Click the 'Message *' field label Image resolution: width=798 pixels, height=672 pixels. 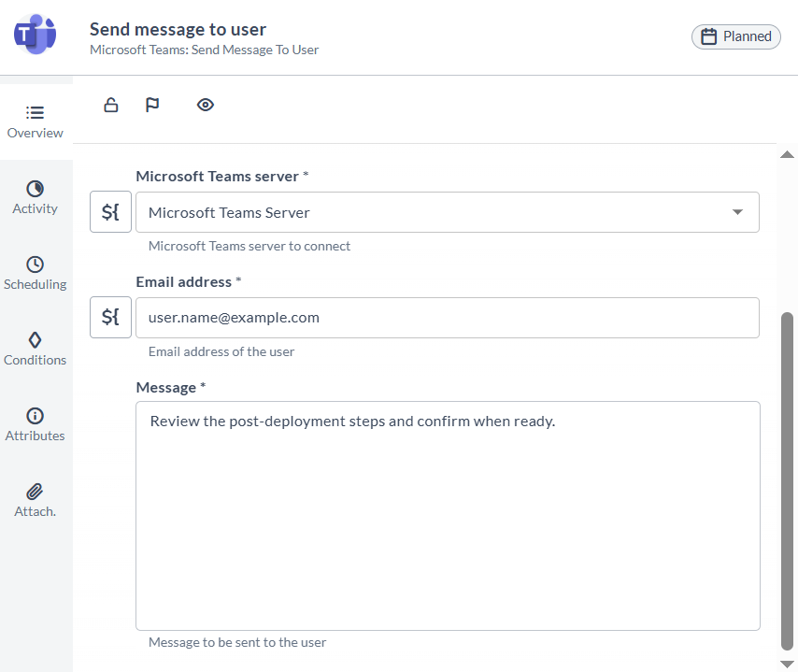(x=171, y=388)
